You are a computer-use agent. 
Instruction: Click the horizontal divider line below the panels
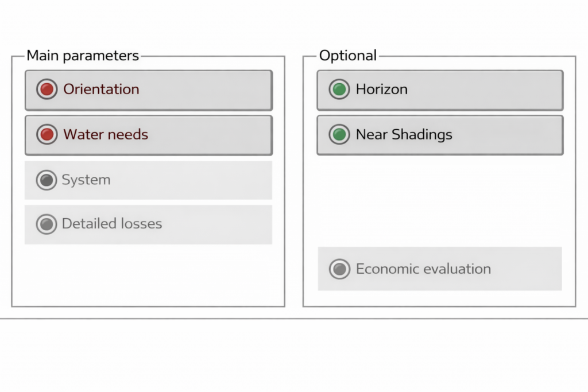coord(294,319)
